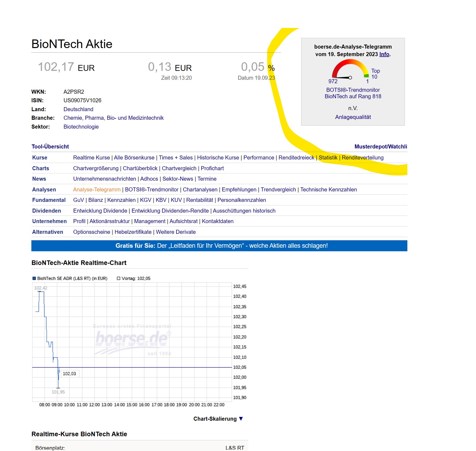Open Realtime Kurse
Image resolution: width=476 pixels, height=451 pixels.
91,158
